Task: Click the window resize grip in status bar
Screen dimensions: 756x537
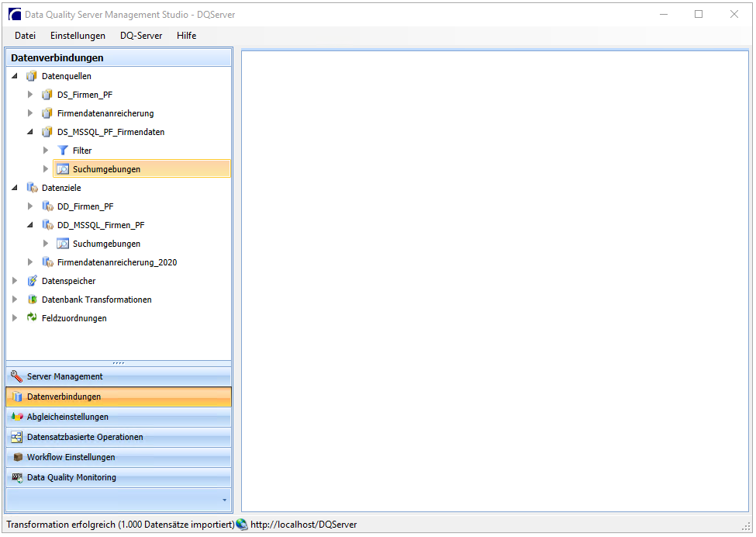Action: pos(746,526)
